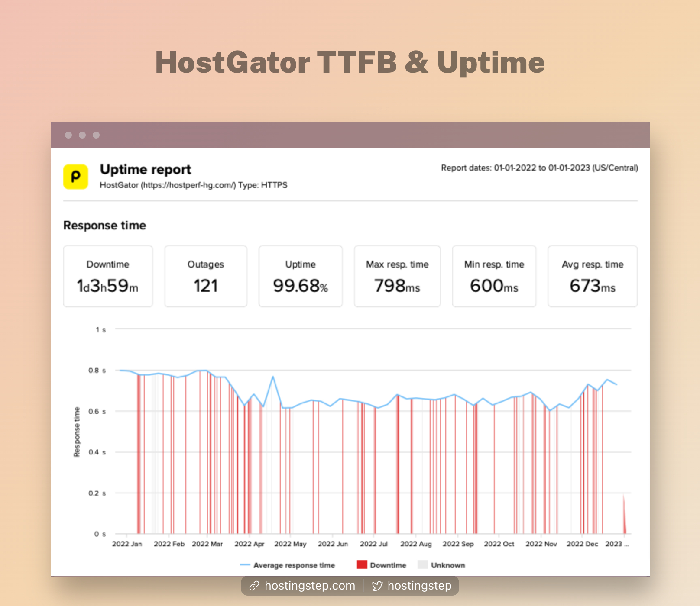Select the Downtime stat card
The width and height of the screenshot is (700, 606).
[108, 276]
